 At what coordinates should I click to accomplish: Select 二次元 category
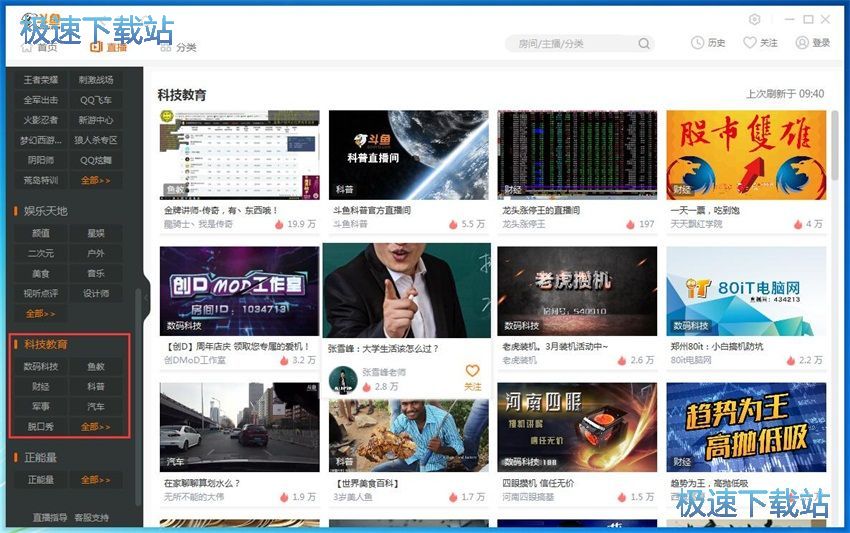coord(41,254)
